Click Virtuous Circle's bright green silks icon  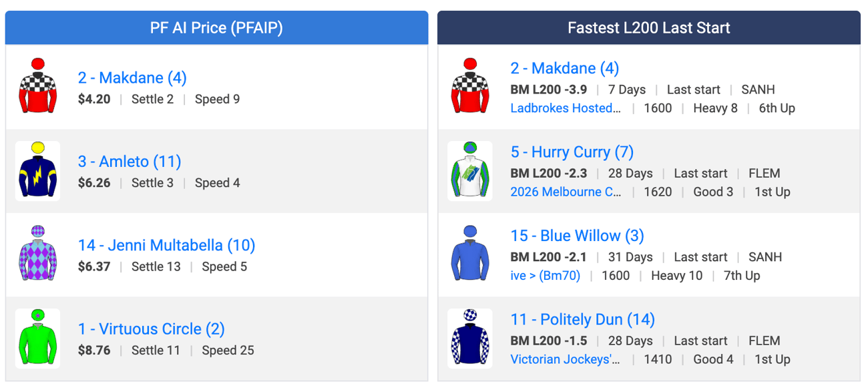tap(38, 338)
